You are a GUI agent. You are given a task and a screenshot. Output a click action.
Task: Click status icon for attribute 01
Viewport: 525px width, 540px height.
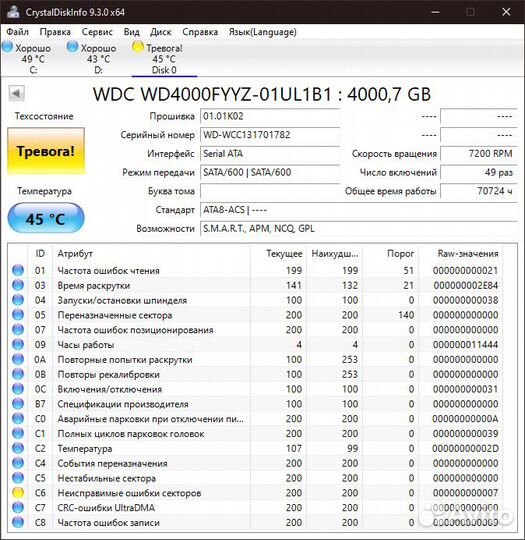click(x=18, y=270)
